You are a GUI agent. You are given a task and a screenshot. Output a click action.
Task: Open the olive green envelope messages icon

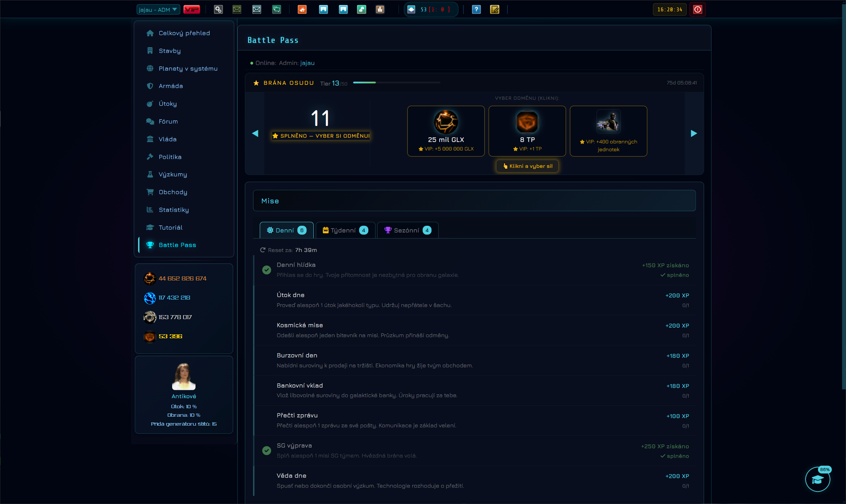(x=237, y=10)
